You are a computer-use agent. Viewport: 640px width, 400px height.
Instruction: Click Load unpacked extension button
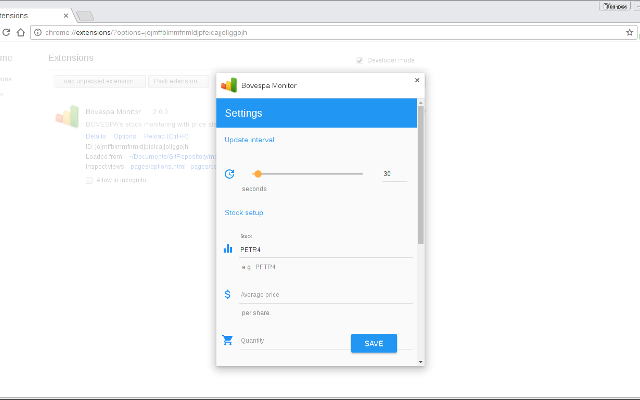(x=100, y=81)
